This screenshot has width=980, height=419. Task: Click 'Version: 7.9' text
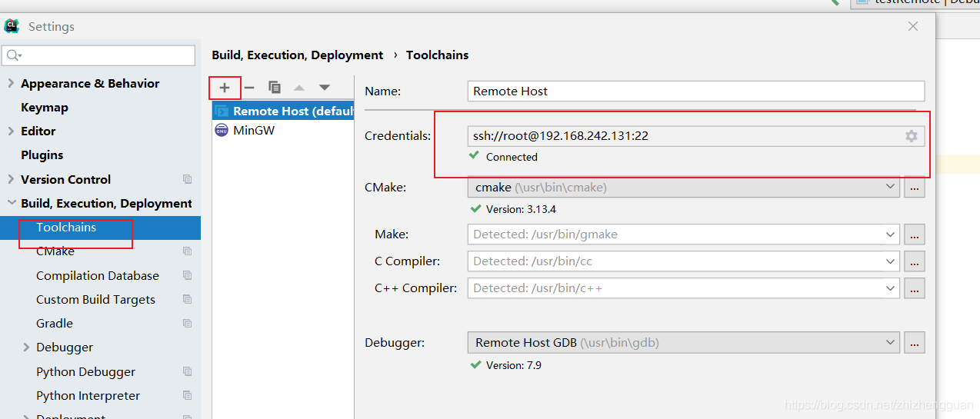[514, 365]
